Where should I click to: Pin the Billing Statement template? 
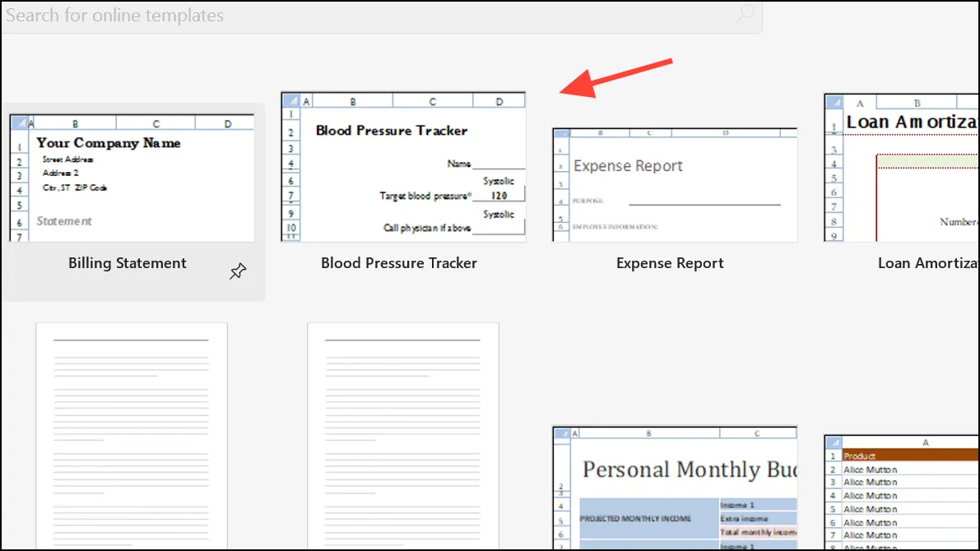pyautogui.click(x=238, y=271)
